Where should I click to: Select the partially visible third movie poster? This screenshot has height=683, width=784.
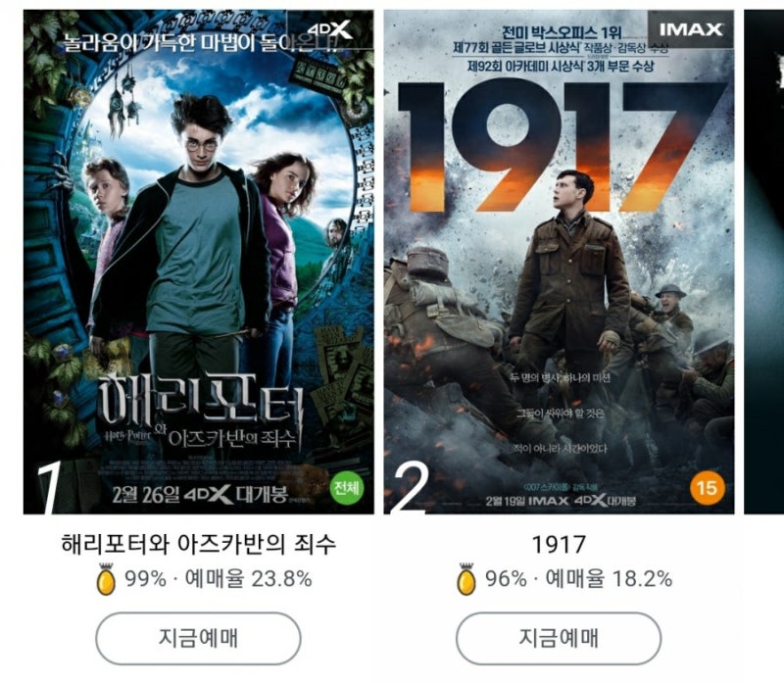point(764,262)
